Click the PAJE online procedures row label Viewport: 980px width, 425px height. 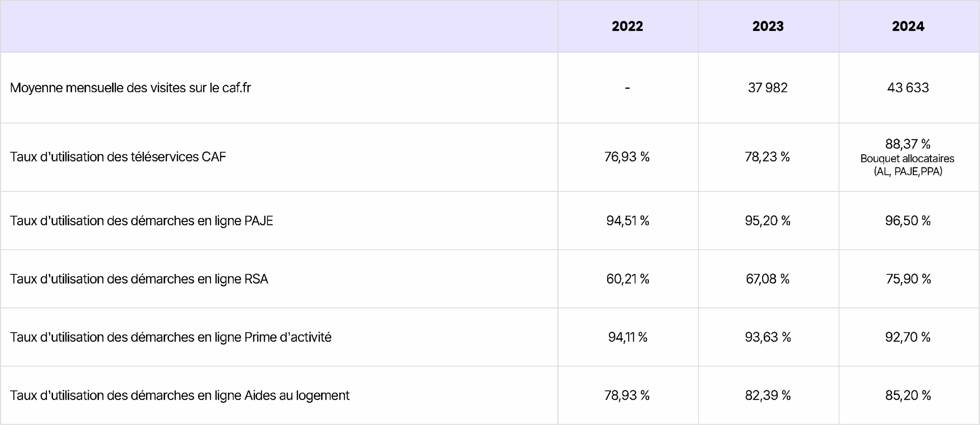(x=141, y=221)
